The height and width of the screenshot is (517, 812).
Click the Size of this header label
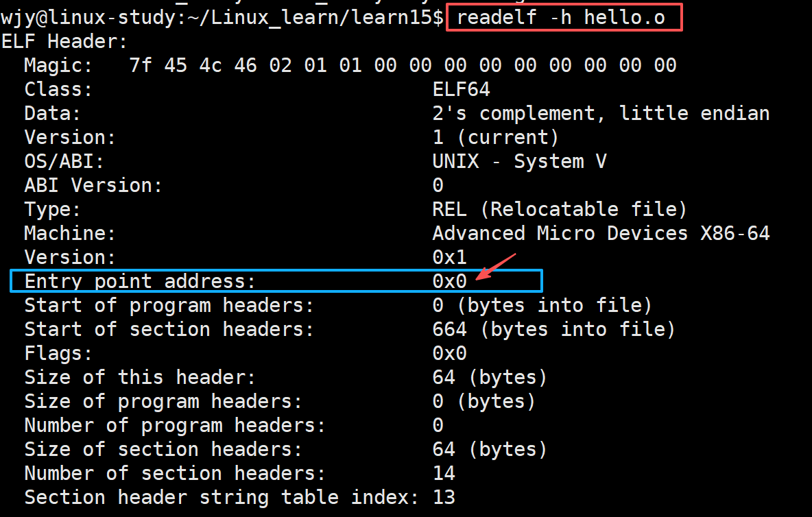[141, 377]
